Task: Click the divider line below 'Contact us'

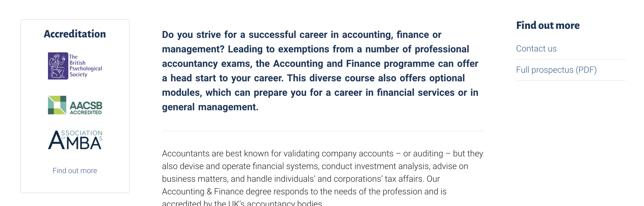Action: click(571, 59)
